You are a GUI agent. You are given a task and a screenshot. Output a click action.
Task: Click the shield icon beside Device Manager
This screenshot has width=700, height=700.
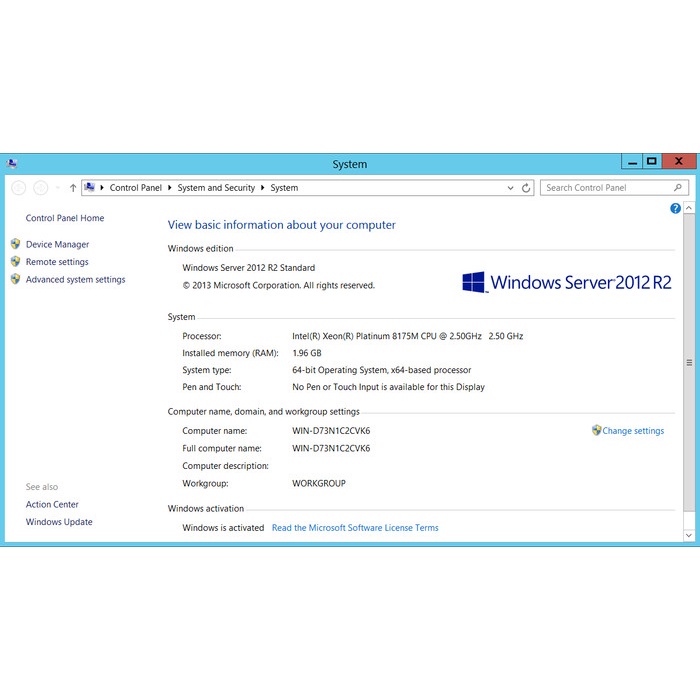tap(15, 244)
